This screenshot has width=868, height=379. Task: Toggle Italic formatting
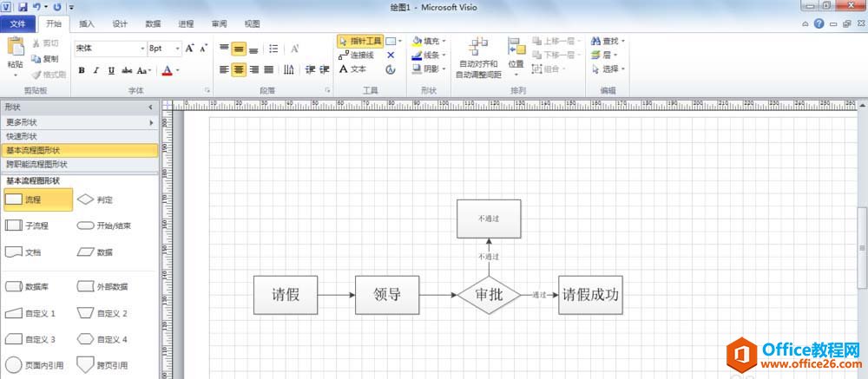[96, 70]
